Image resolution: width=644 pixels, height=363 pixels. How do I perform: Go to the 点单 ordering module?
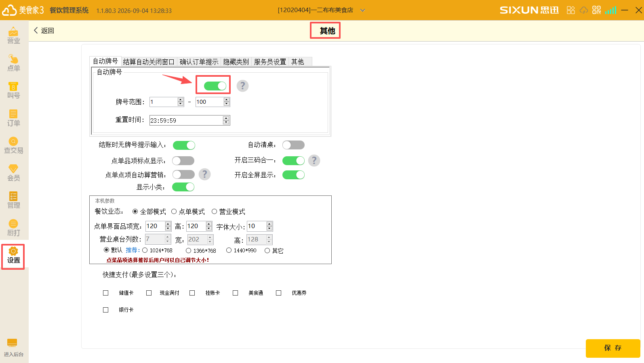point(14,63)
